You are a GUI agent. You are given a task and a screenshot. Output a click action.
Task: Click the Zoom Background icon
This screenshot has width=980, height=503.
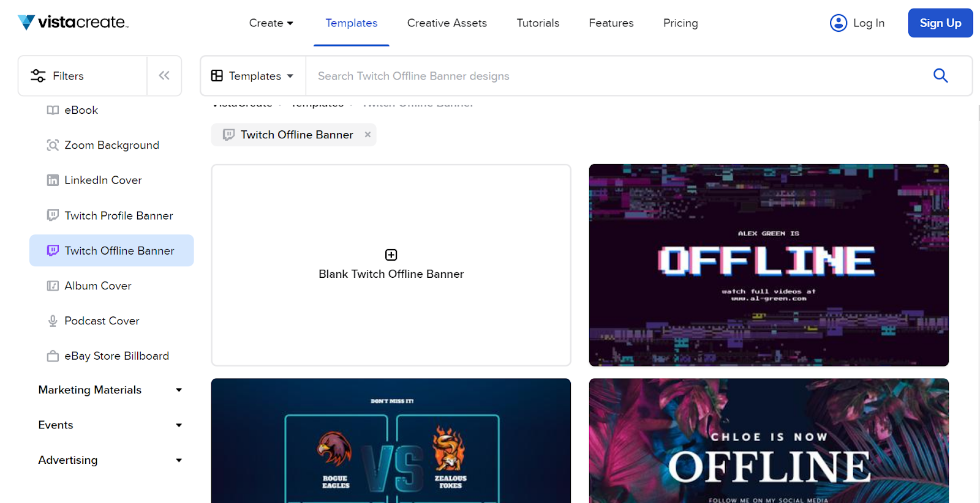(53, 145)
